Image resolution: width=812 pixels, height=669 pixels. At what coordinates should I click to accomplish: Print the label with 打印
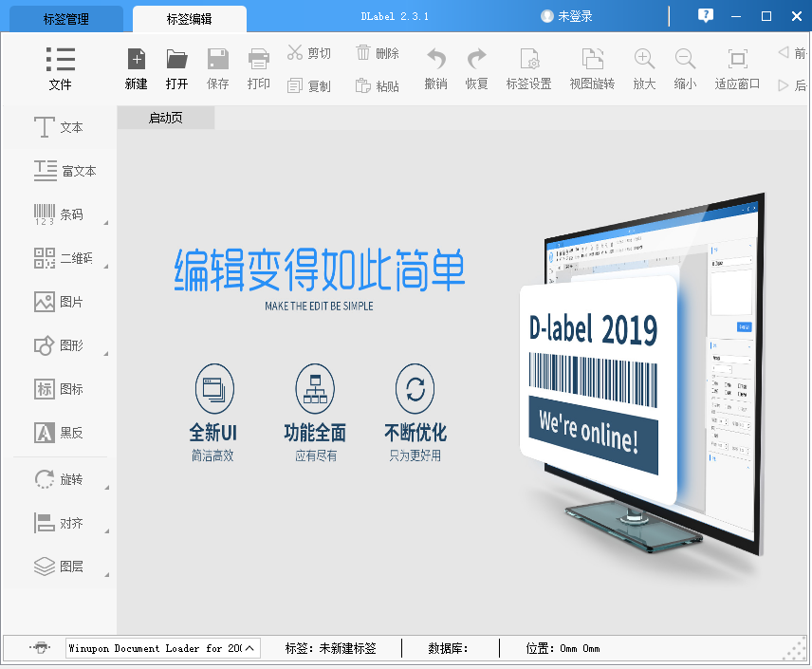tap(258, 69)
